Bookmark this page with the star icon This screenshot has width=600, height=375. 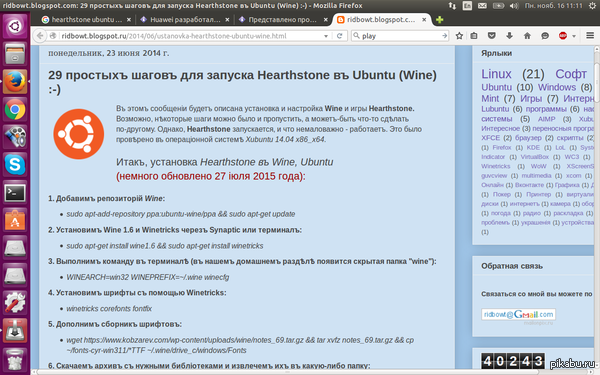click(459, 36)
